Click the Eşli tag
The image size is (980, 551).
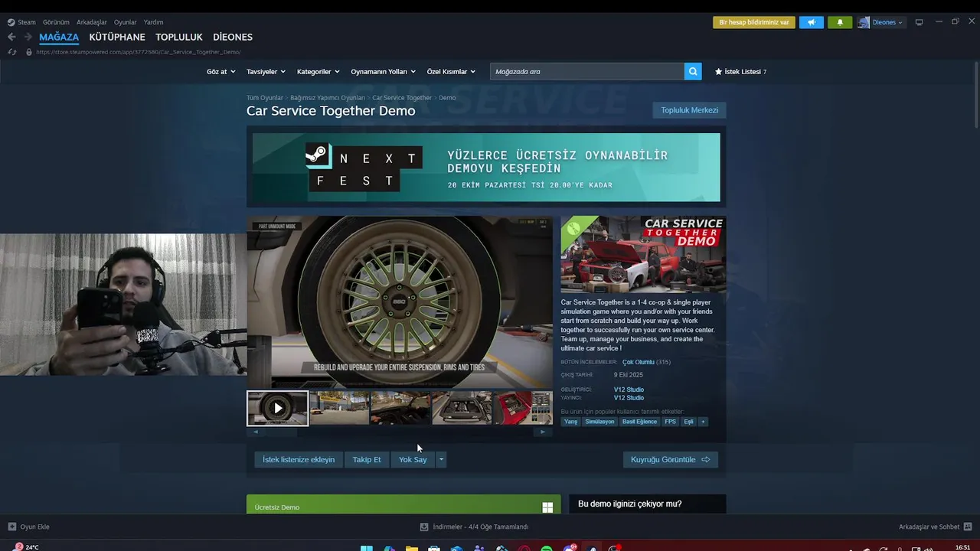[x=688, y=422]
